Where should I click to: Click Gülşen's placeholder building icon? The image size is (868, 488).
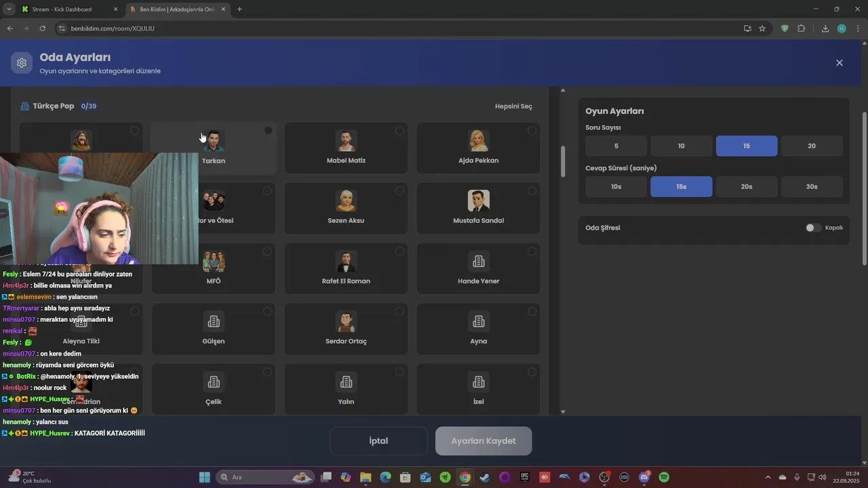pos(214,321)
